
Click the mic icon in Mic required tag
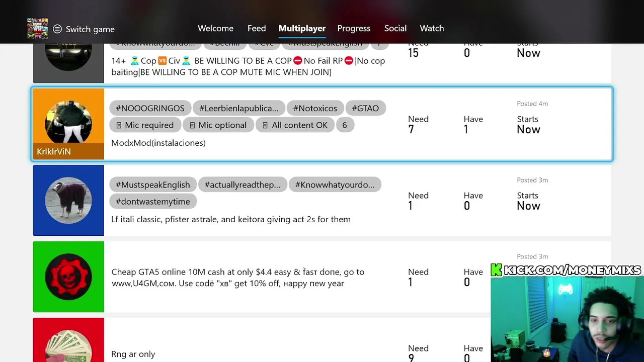click(119, 125)
